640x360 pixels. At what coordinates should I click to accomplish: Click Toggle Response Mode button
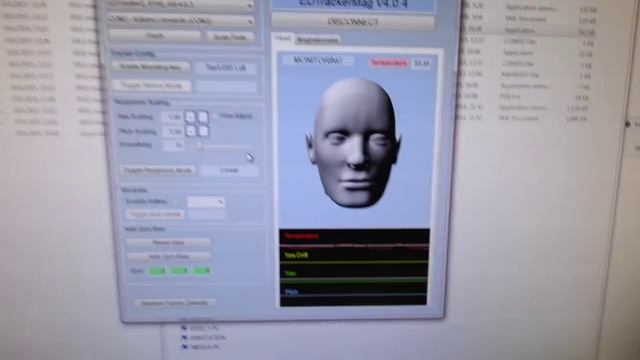(158, 170)
